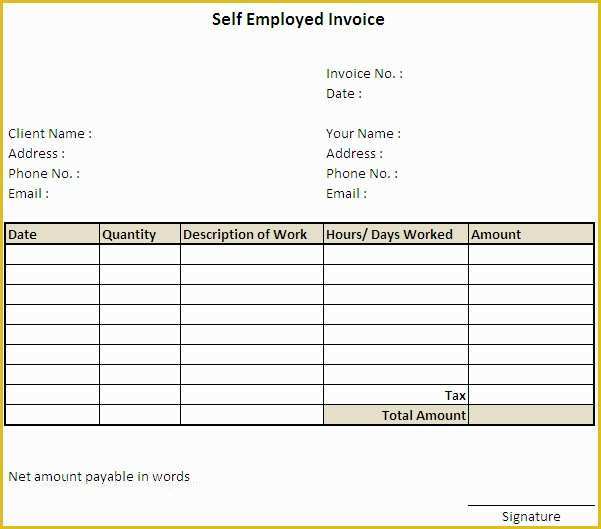601x529 pixels.
Task: Click the "Quantity" column header
Action: [x=140, y=234]
